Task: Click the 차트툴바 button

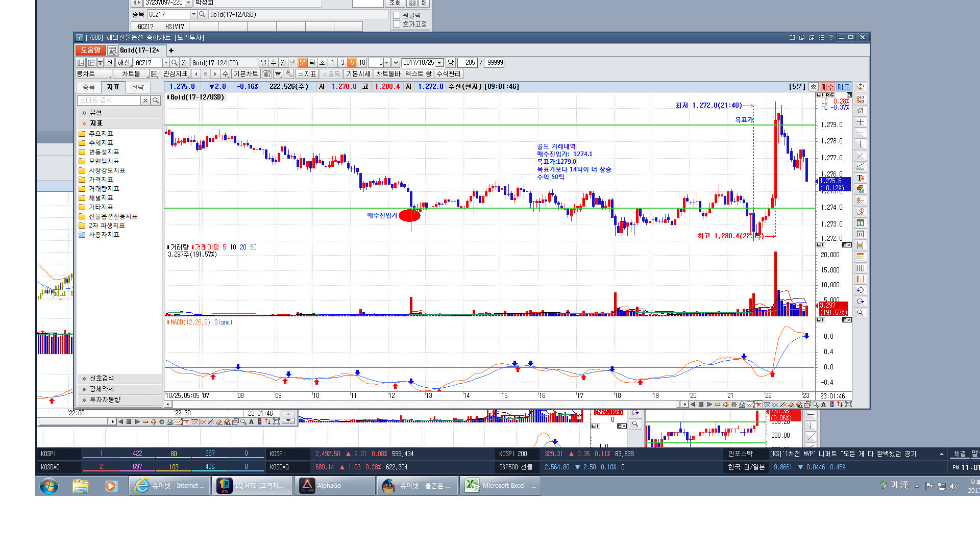Action: pos(388,74)
